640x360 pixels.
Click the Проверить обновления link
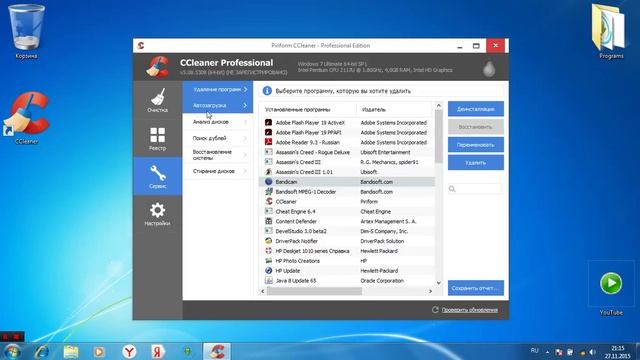pos(470,310)
